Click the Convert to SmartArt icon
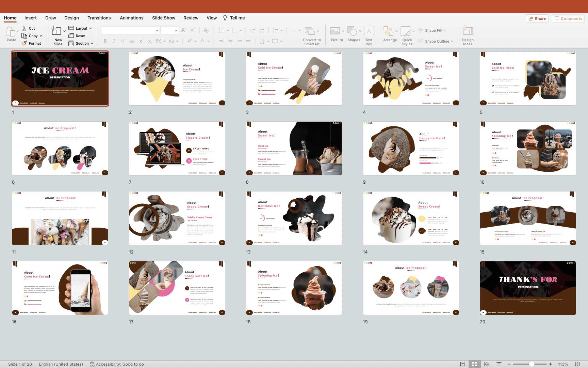This screenshot has height=368, width=588. [x=310, y=31]
